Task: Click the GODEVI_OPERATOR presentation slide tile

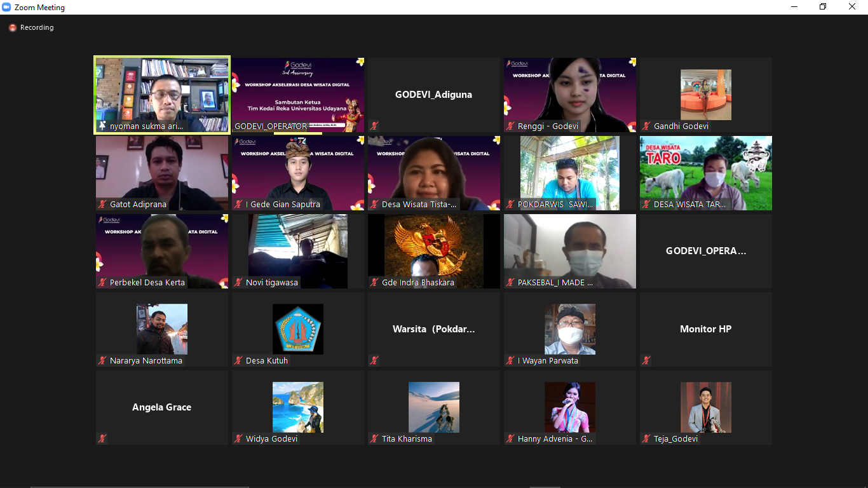Action: click(297, 95)
